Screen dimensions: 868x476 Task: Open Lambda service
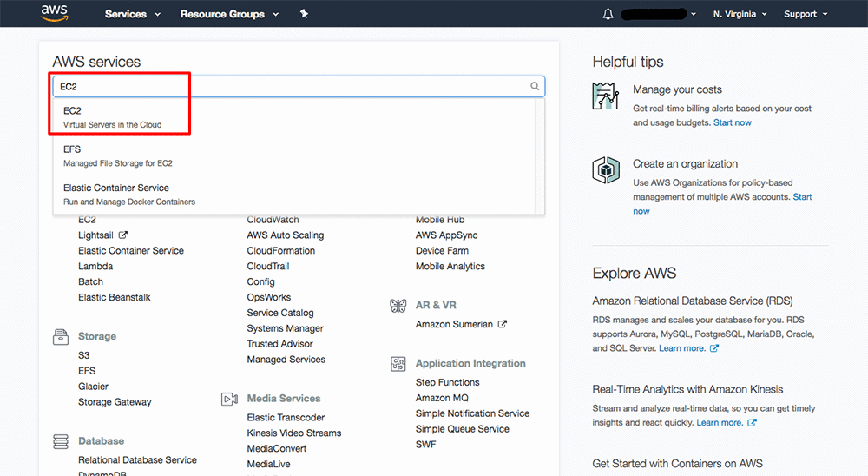coord(95,266)
